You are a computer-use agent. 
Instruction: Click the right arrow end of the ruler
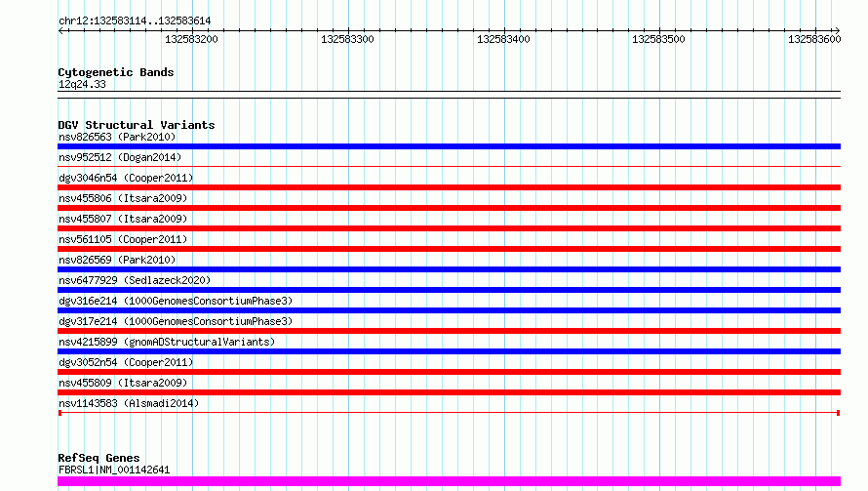pos(837,30)
